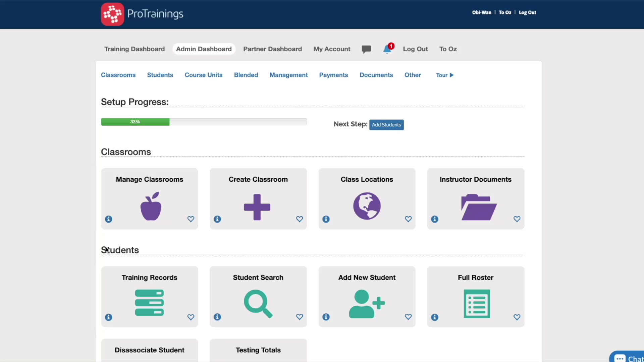This screenshot has height=362, width=644.
Task: Click To Oz link in the top header
Action: (x=505, y=12)
